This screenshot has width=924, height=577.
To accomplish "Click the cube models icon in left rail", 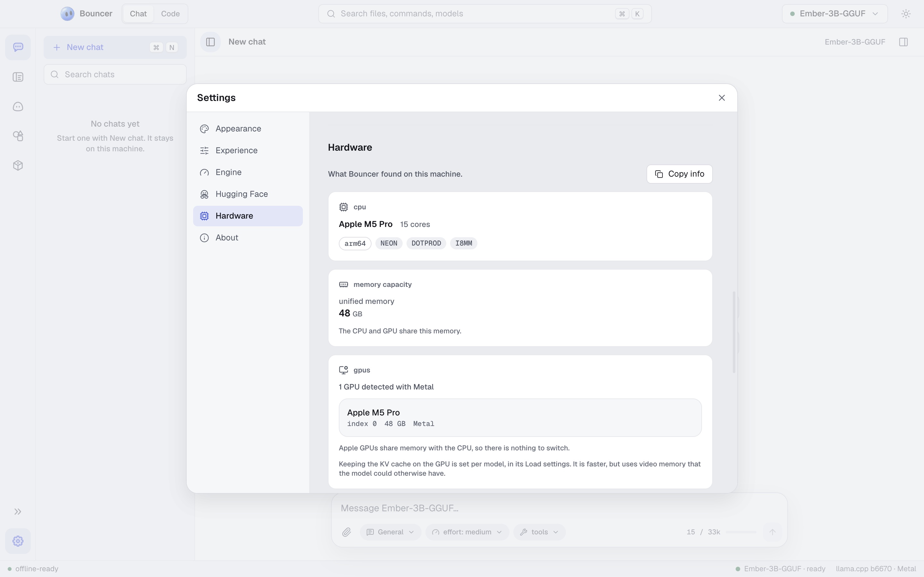I will (x=18, y=166).
